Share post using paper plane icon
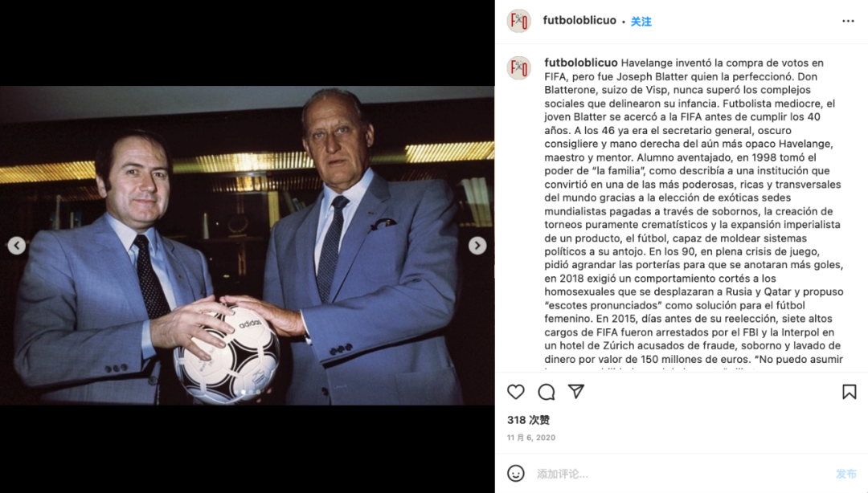The image size is (868, 493). (x=576, y=391)
